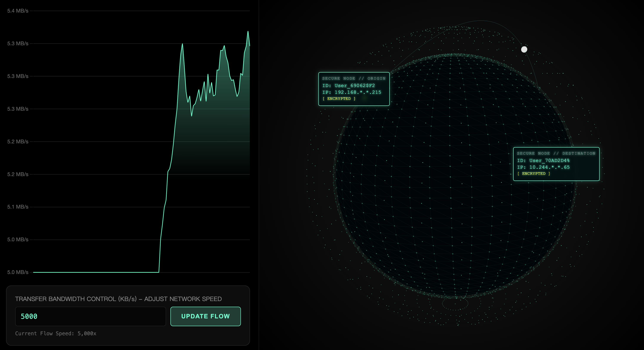Click the flat baseline at 5.0 MB/s

pos(96,272)
